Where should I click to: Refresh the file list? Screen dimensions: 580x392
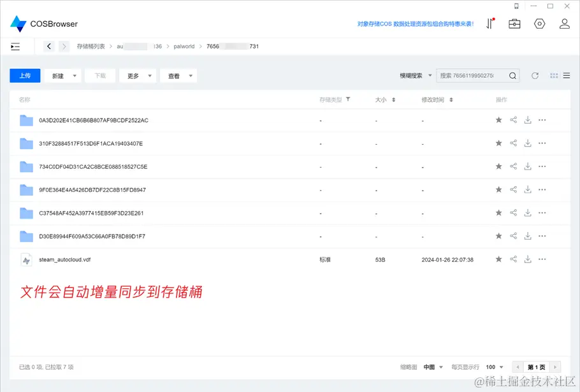tap(535, 75)
